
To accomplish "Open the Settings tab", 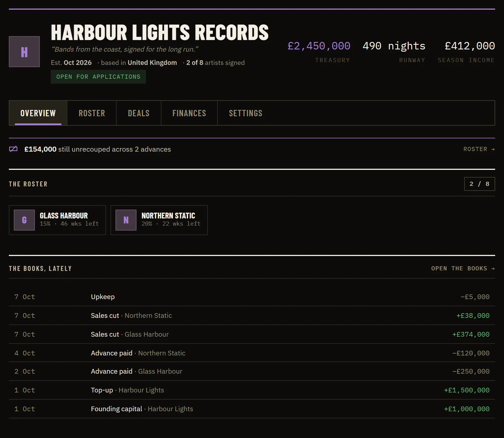I will (x=246, y=113).
